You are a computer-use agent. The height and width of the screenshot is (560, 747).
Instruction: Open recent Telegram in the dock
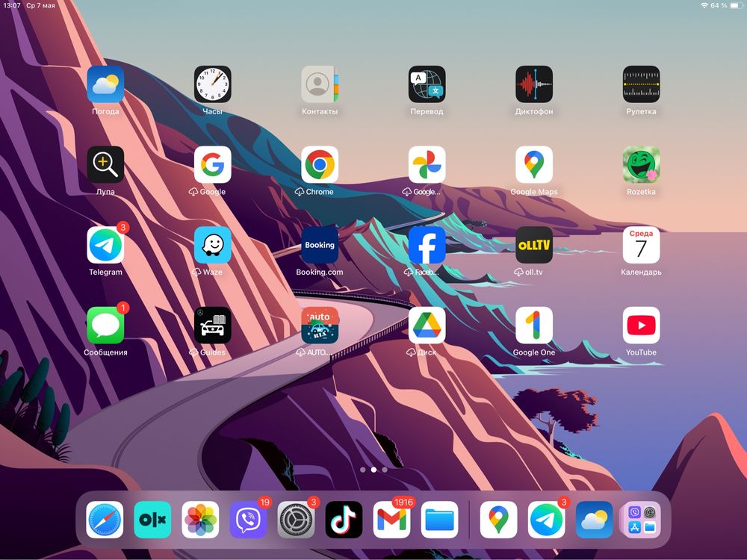(547, 520)
